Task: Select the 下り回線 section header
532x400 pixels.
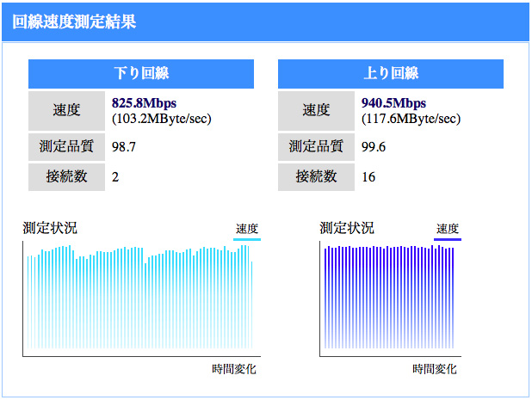Action: pyautogui.click(x=141, y=74)
